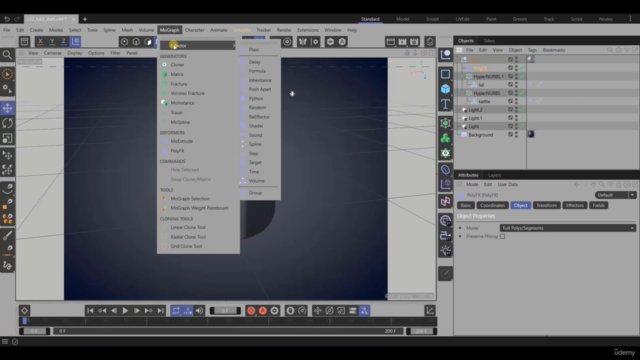Toggle visibility dots for Background object

point(516,135)
